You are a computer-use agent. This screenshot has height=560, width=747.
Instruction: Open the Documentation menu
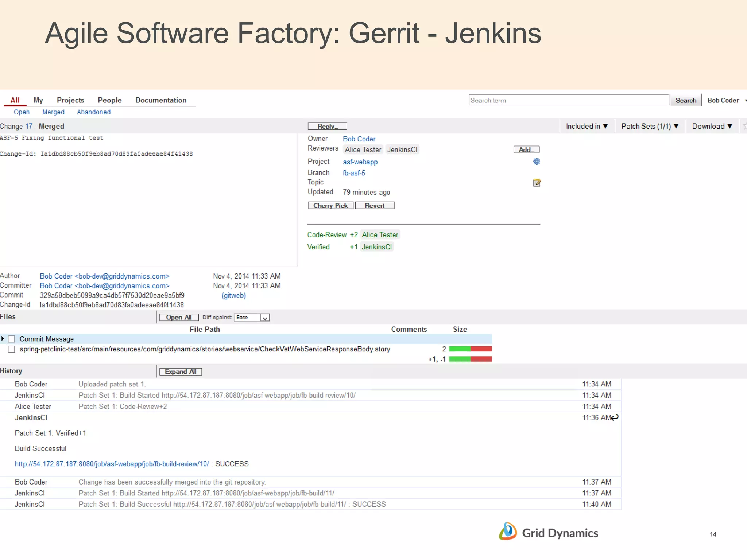click(x=161, y=100)
